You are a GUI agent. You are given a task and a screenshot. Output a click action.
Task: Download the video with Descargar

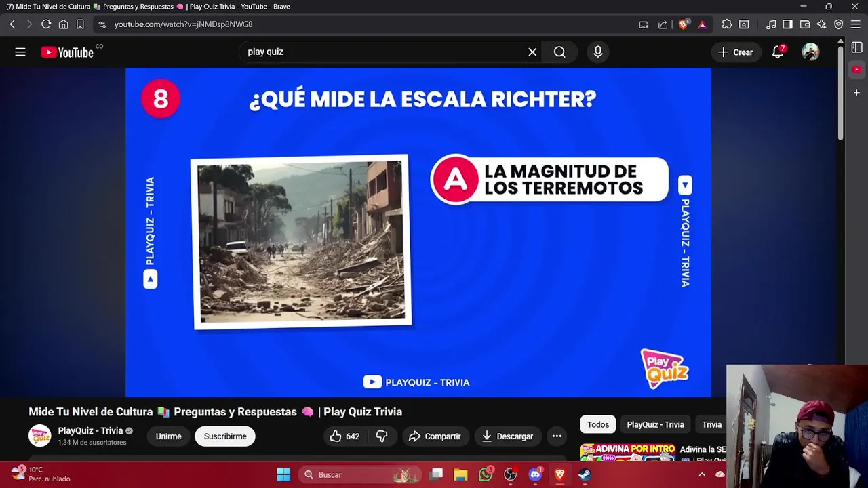507,436
